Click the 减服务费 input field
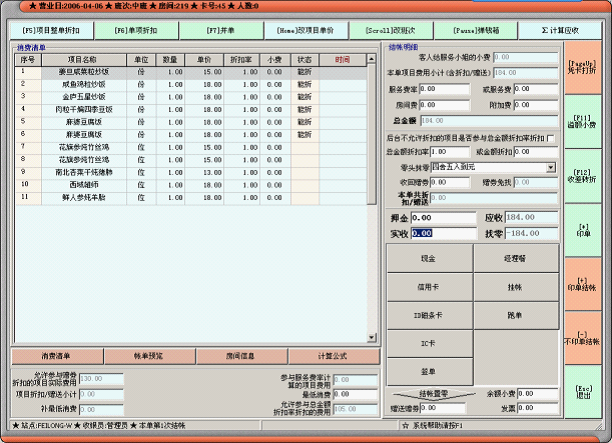Image resolution: width=612 pixels, height=443 pixels. pyautogui.click(x=536, y=89)
